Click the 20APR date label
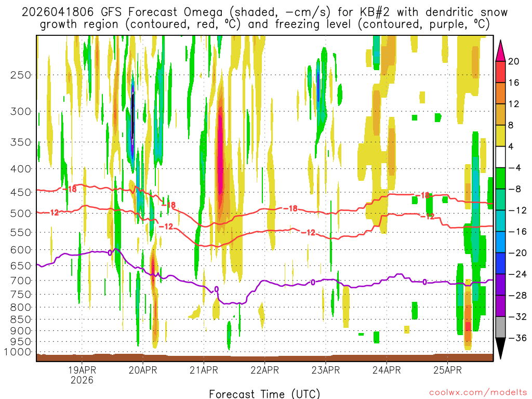The width and height of the screenshot is (532, 399). (143, 370)
